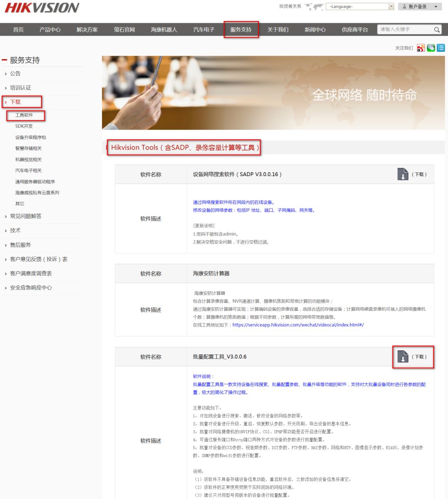Download SADP V3.0.0.16 via download icon

tap(403, 174)
